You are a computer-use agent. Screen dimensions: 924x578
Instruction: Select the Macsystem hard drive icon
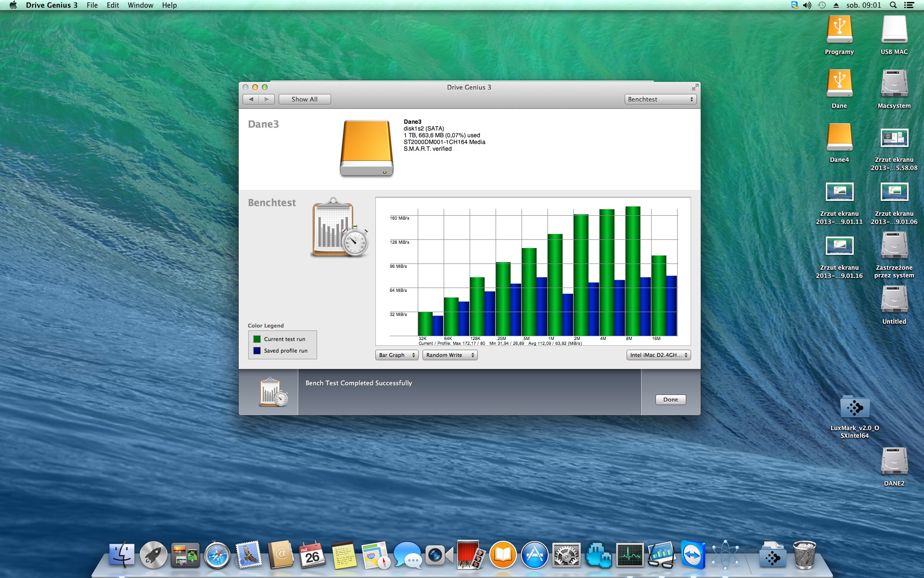pos(894,84)
